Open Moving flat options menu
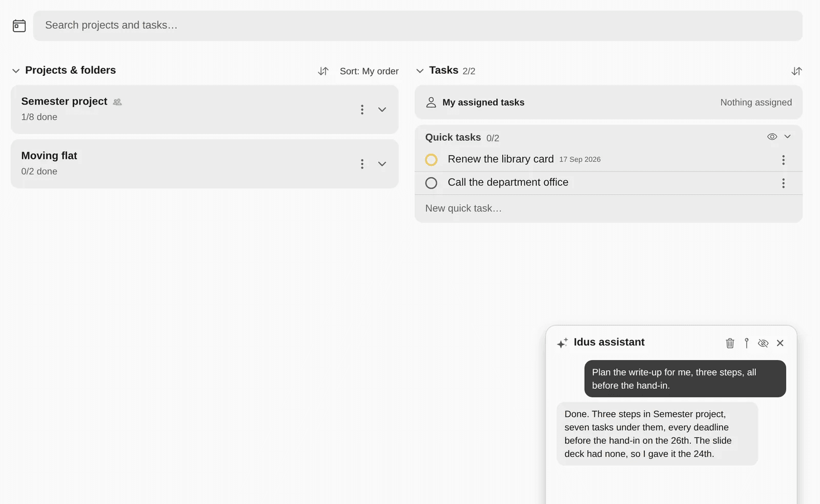820x504 pixels. pos(362,164)
